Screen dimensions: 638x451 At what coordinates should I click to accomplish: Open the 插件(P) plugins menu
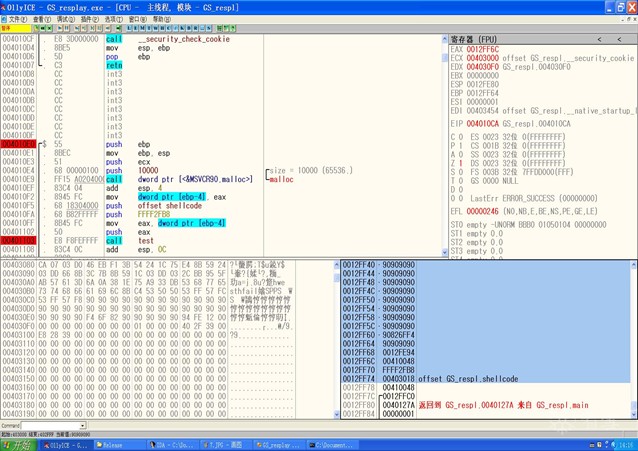[x=89, y=19]
